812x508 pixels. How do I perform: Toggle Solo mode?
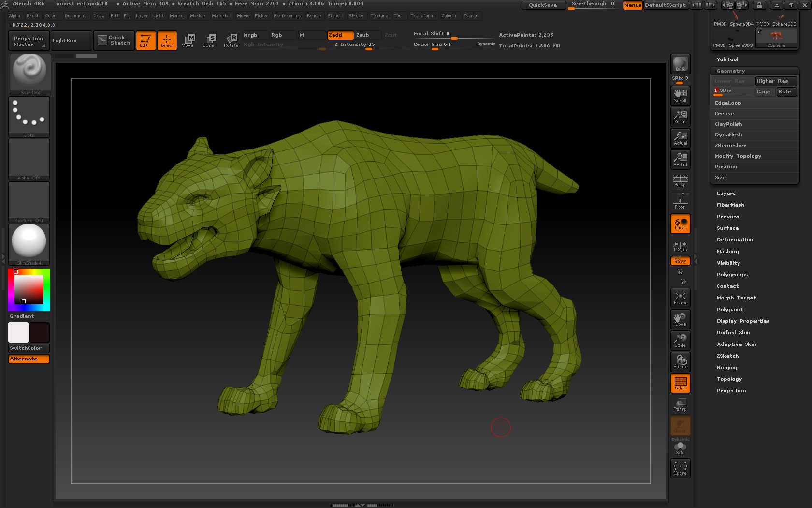coord(680,448)
